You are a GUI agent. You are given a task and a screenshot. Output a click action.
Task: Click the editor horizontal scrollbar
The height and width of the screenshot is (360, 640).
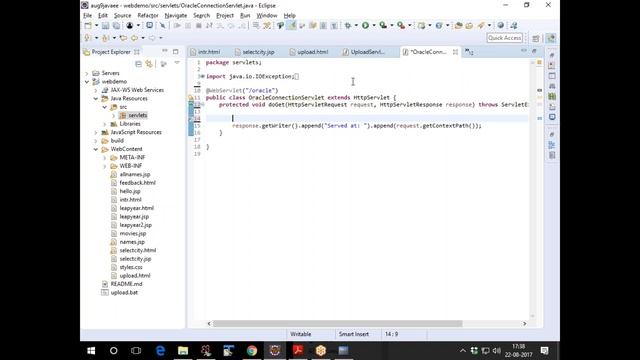point(338,324)
